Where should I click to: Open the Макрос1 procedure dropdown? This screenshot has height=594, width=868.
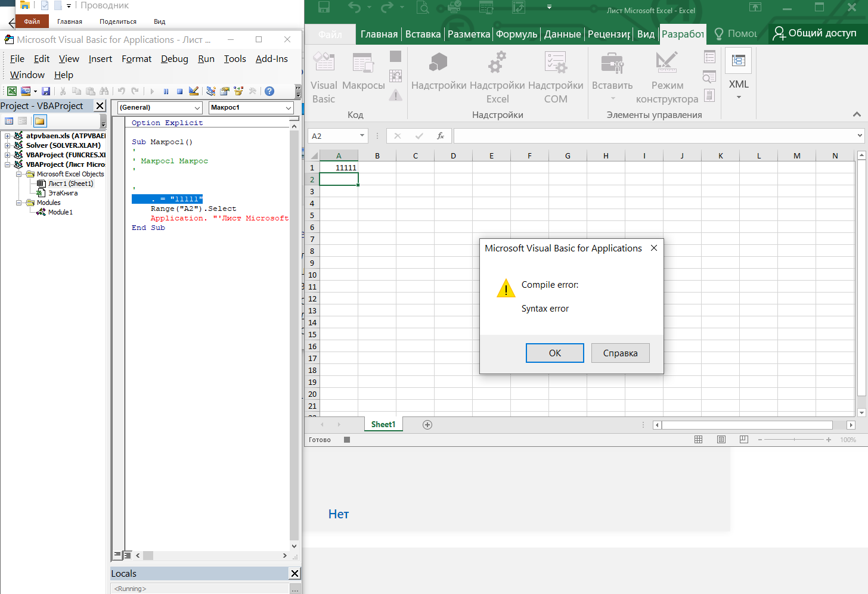tap(288, 108)
